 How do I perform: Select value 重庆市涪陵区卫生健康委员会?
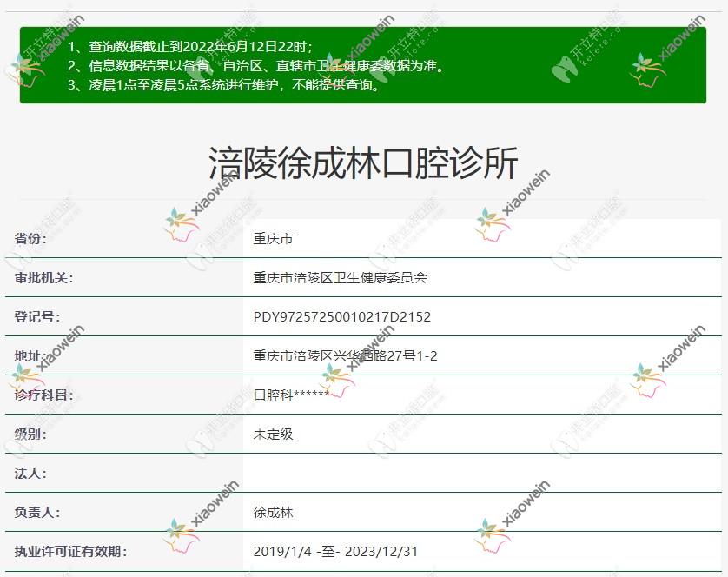click(341, 278)
